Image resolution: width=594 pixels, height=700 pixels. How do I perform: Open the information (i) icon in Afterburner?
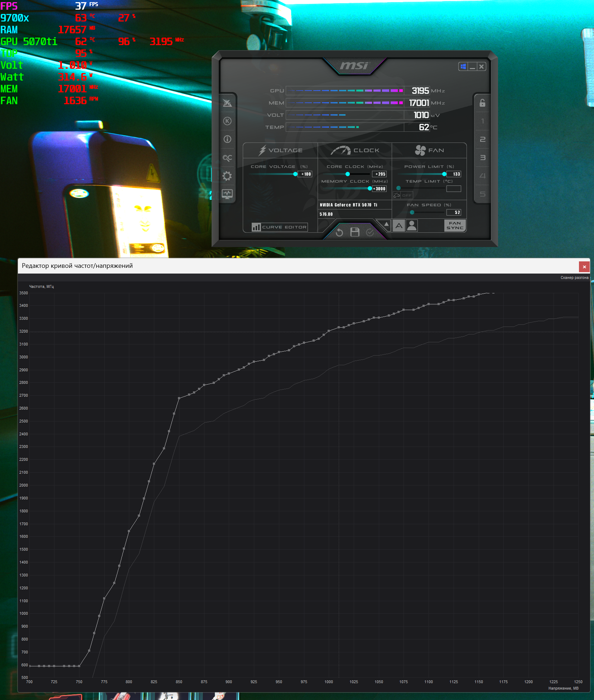227,139
